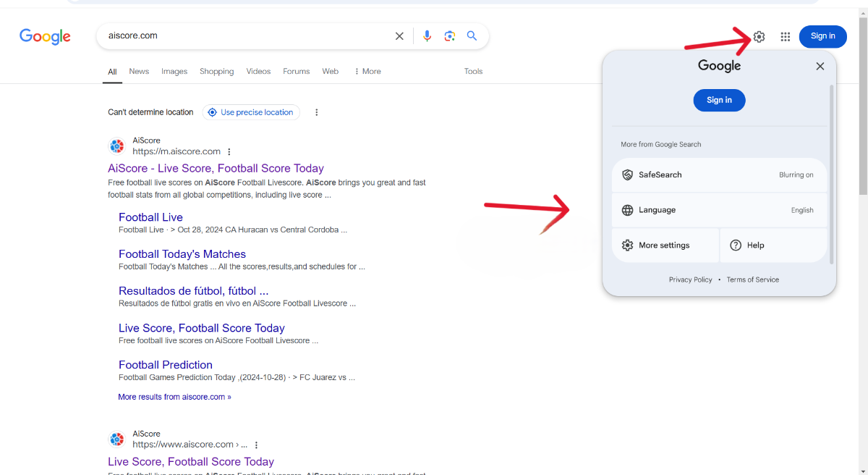Screen dimensions: 868x475
Task: Open Privacy Policy link in panel
Action: point(690,279)
